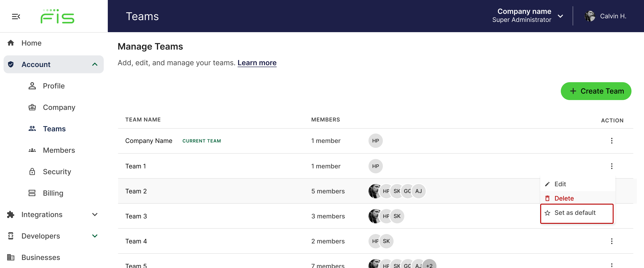The image size is (644, 268).
Task: Click the Home navigation icon
Action: point(11,43)
